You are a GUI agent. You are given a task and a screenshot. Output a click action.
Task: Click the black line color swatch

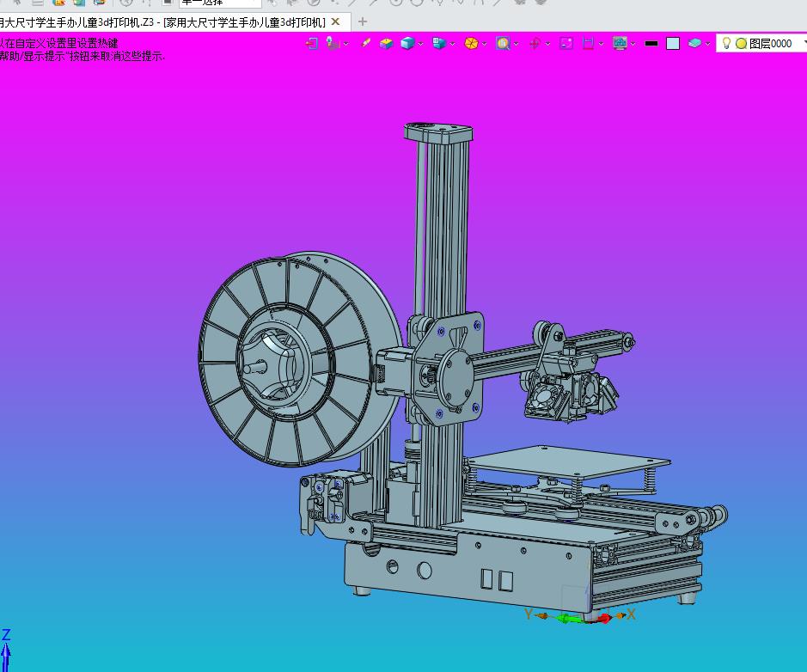651,44
